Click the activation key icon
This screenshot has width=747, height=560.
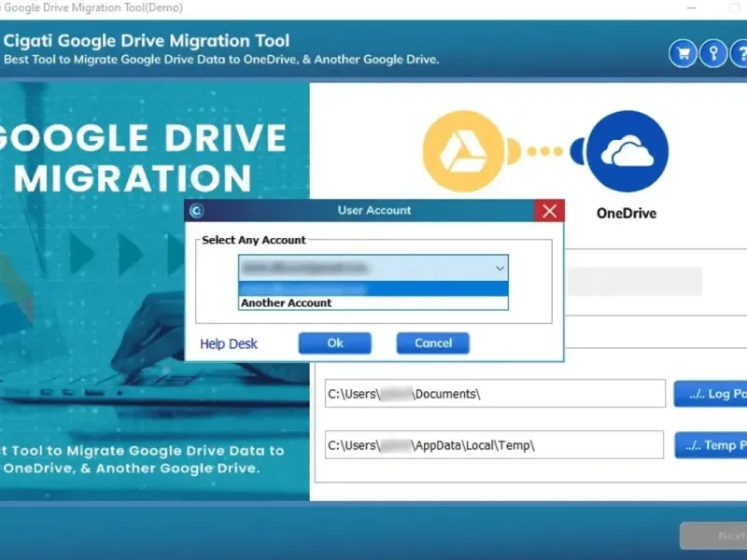pos(713,53)
